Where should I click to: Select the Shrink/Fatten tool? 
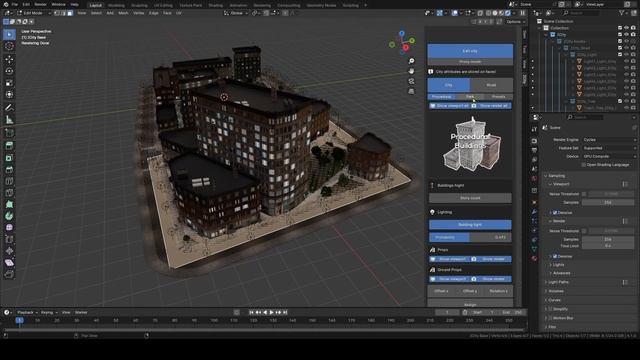[x=9, y=251]
